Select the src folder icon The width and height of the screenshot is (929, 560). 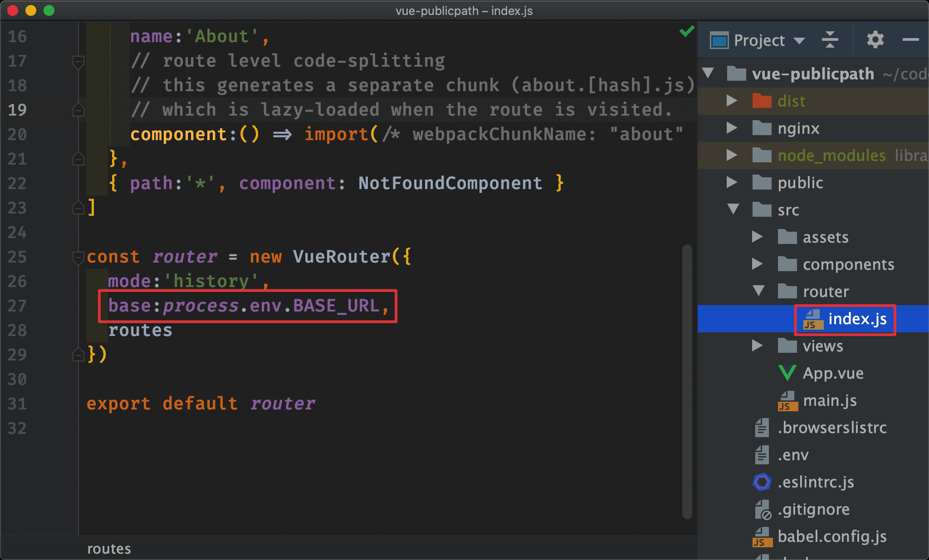pos(762,209)
